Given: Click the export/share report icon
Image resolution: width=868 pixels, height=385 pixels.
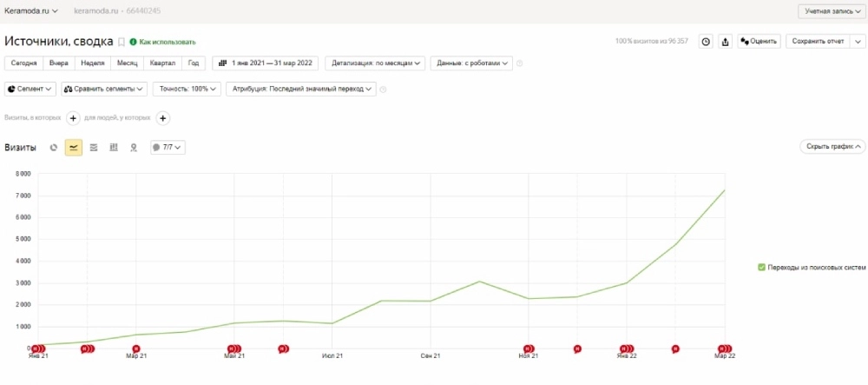Looking at the screenshot, I should pos(726,42).
